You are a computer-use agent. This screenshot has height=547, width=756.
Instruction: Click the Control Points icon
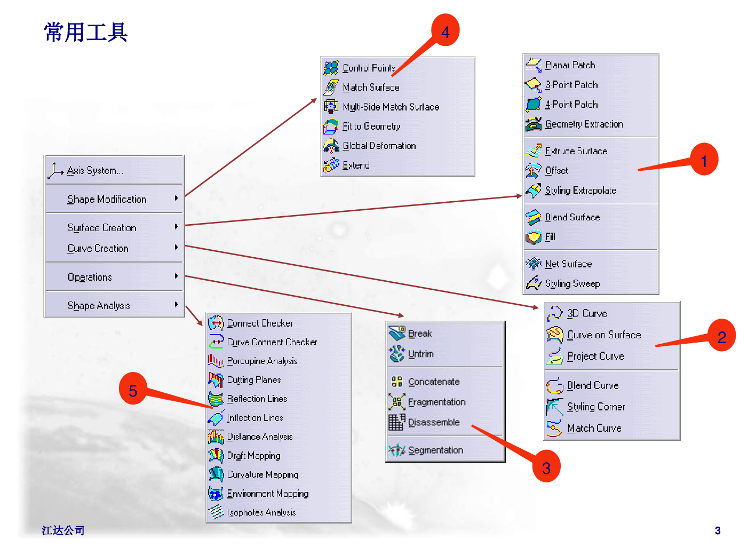pos(331,68)
